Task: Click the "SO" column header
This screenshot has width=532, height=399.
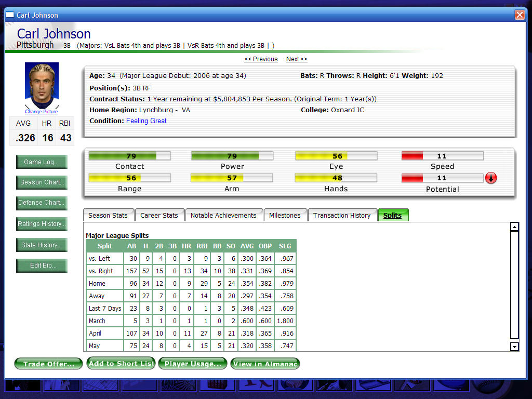Action: click(x=231, y=246)
